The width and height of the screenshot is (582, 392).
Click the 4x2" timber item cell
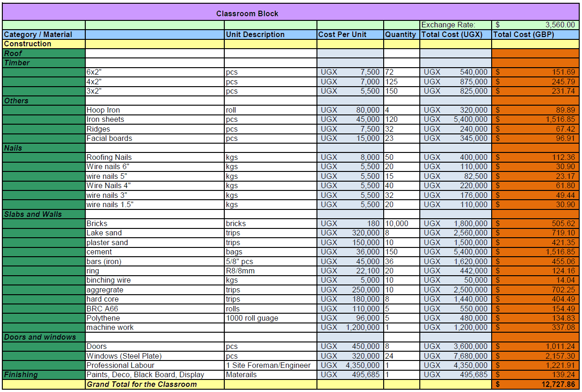tap(155, 82)
